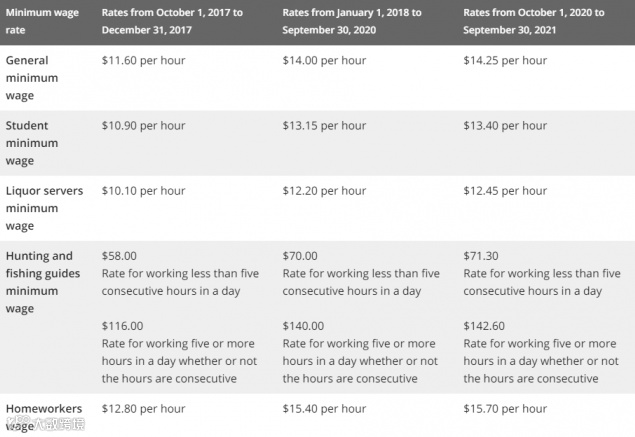The height and width of the screenshot is (437, 635).
Task: Click "Hunting and fishing guides minimum wage" label
Action: (43, 282)
